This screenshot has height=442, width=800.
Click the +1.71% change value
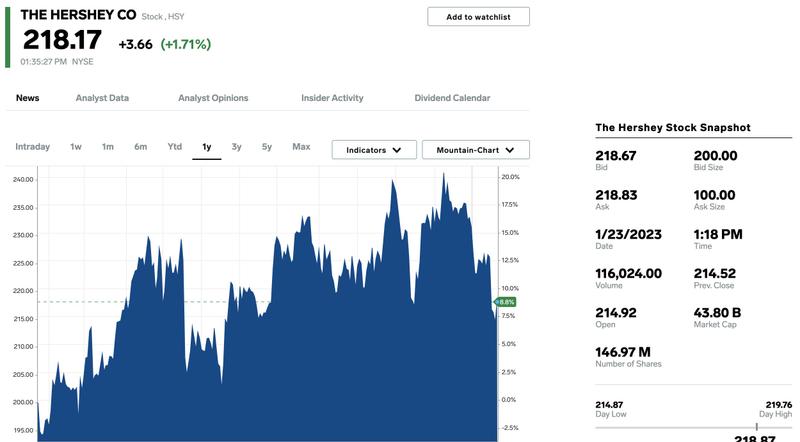click(x=186, y=44)
